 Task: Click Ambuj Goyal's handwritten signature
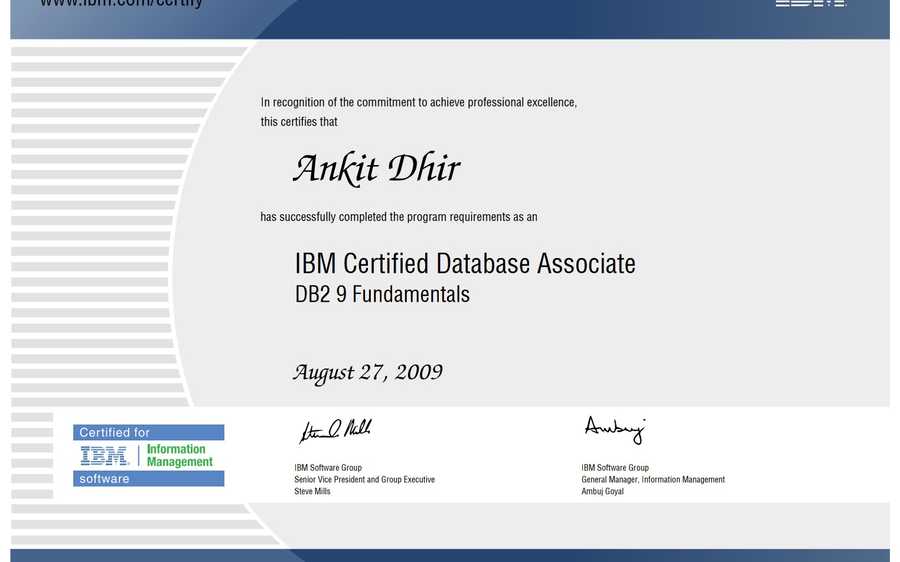click(615, 430)
